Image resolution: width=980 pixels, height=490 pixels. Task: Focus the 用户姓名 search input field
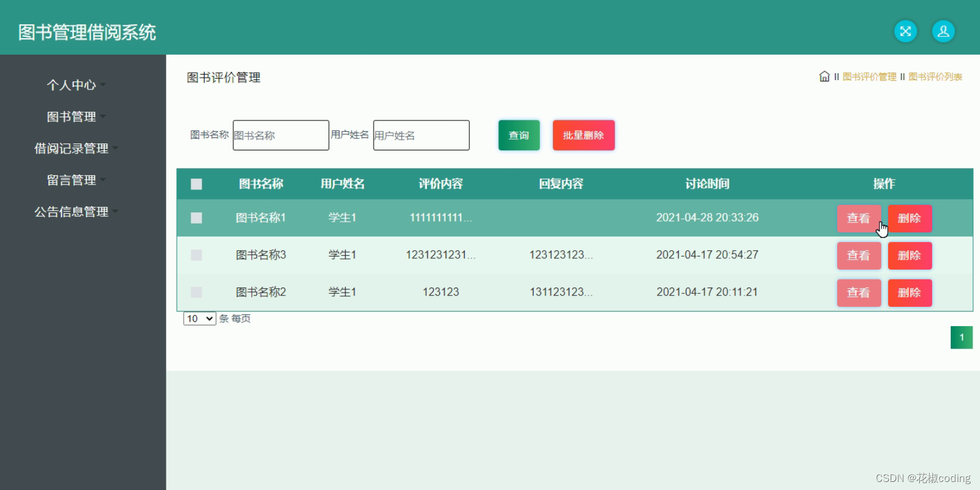click(x=421, y=135)
